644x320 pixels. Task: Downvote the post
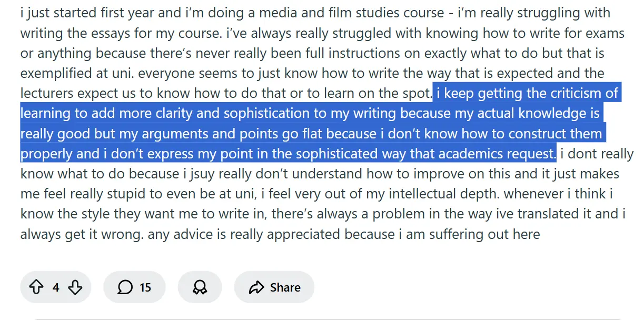[76, 287]
